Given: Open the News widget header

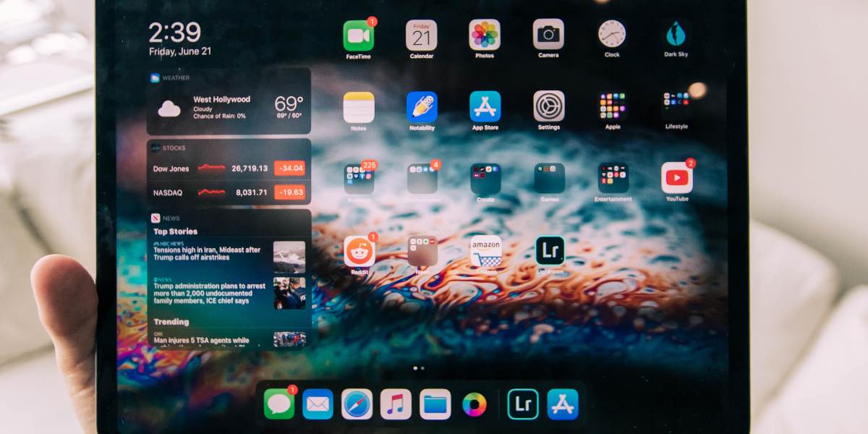Looking at the screenshot, I should coord(229,218).
